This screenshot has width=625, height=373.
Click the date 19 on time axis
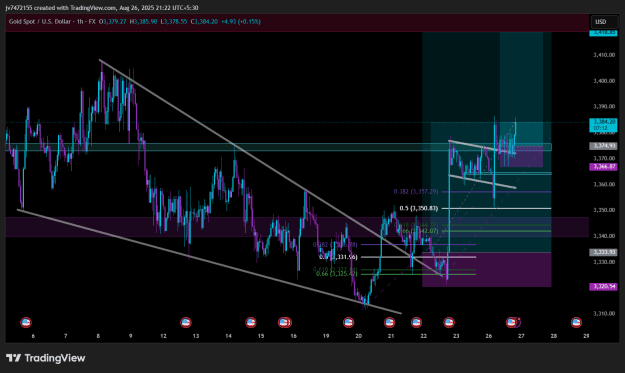(326, 336)
